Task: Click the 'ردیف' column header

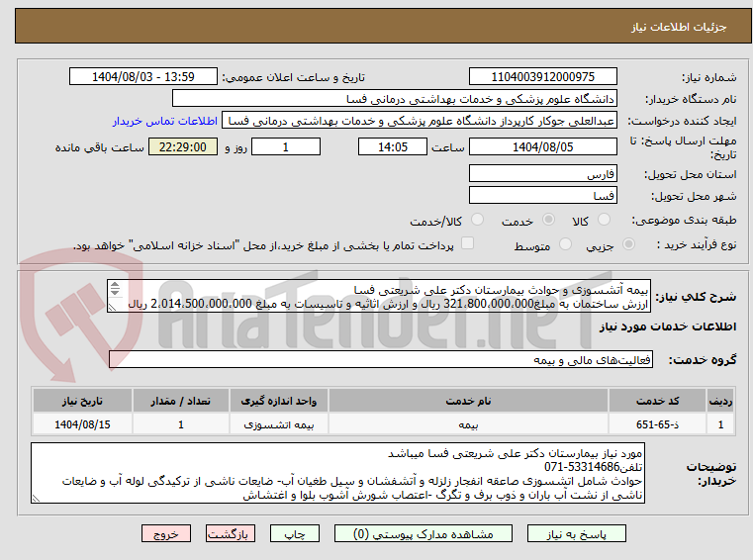Action: tap(720, 401)
